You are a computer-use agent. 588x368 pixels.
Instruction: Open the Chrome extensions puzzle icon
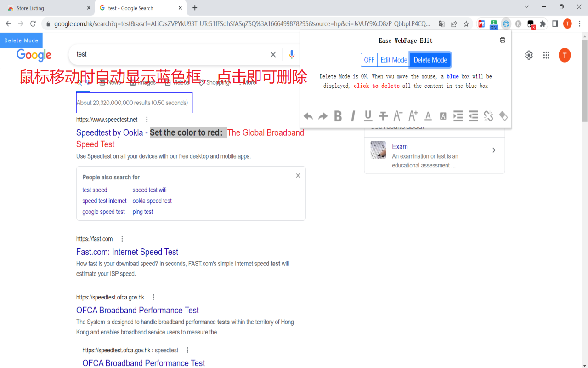[x=543, y=23]
